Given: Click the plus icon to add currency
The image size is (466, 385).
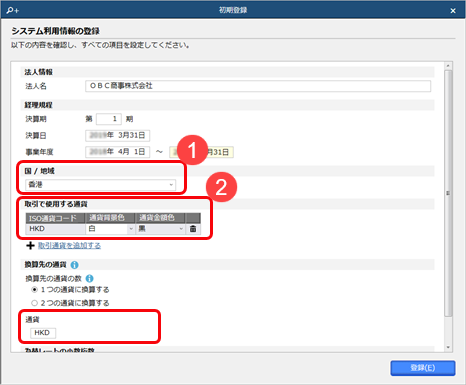Looking at the screenshot, I should (30, 246).
